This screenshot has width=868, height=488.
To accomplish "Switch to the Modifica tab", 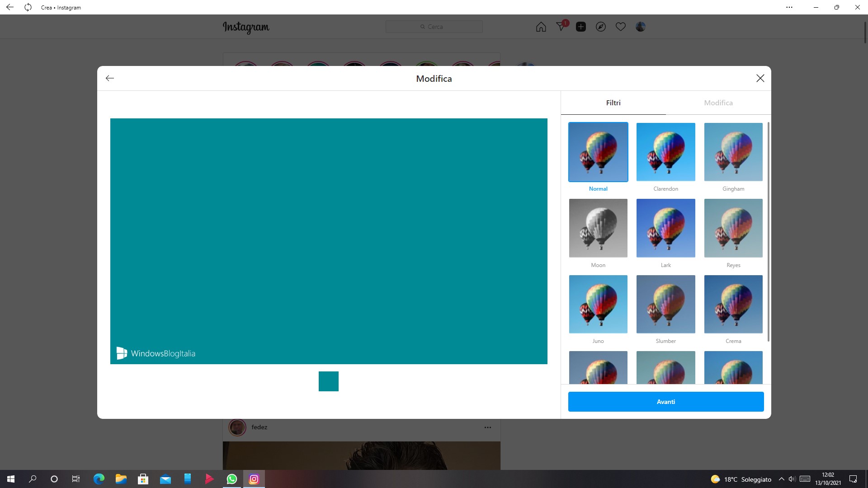I will pyautogui.click(x=718, y=103).
